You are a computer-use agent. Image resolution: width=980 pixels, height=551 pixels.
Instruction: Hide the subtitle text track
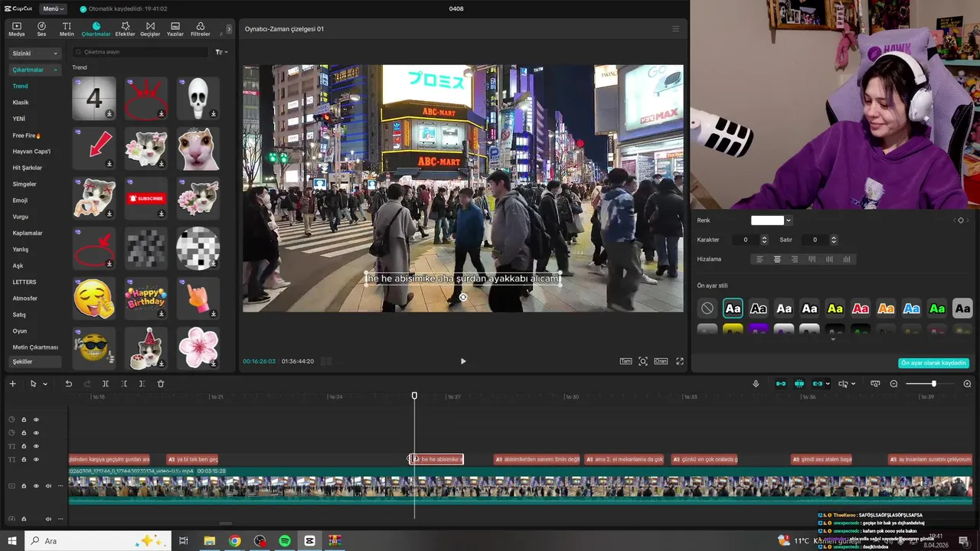[36, 460]
